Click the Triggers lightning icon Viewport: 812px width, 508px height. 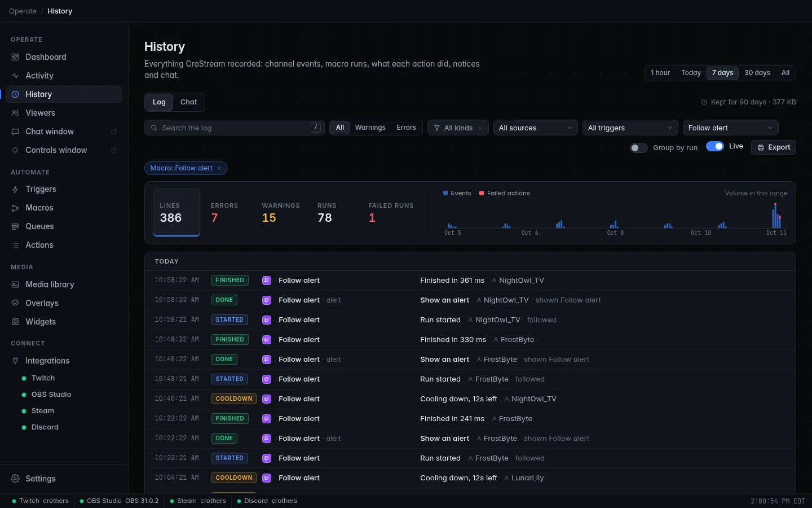[15, 189]
